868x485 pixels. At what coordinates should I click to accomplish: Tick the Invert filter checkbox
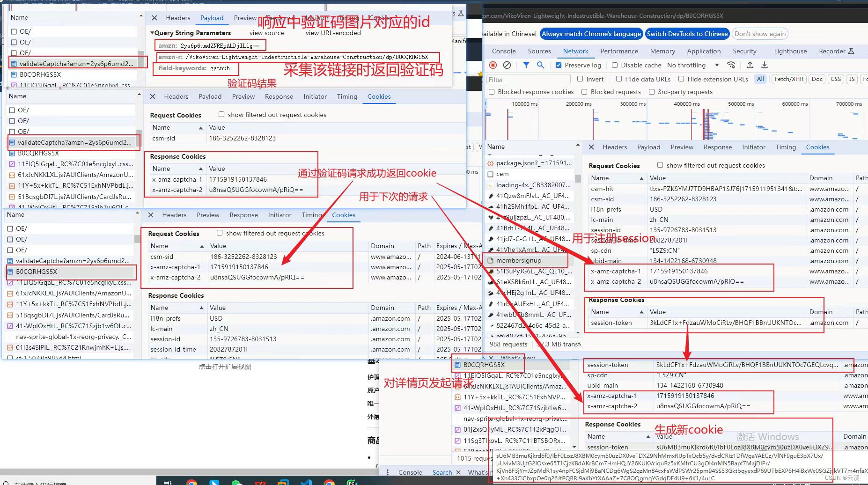pos(580,79)
